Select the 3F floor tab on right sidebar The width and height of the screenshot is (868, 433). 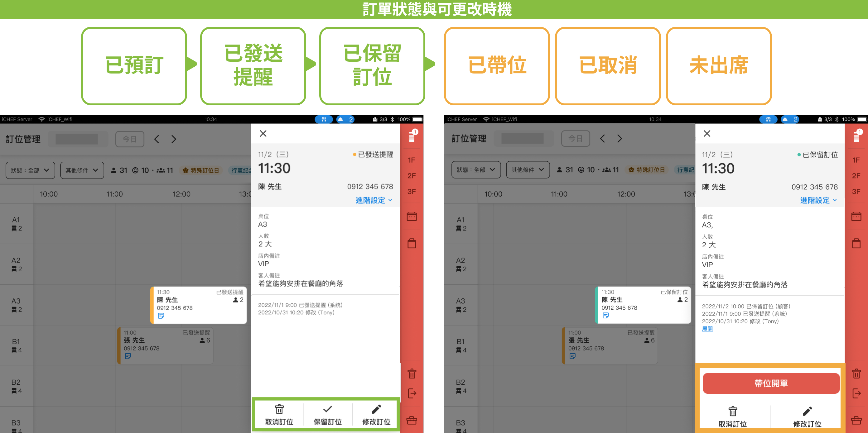coord(856,192)
